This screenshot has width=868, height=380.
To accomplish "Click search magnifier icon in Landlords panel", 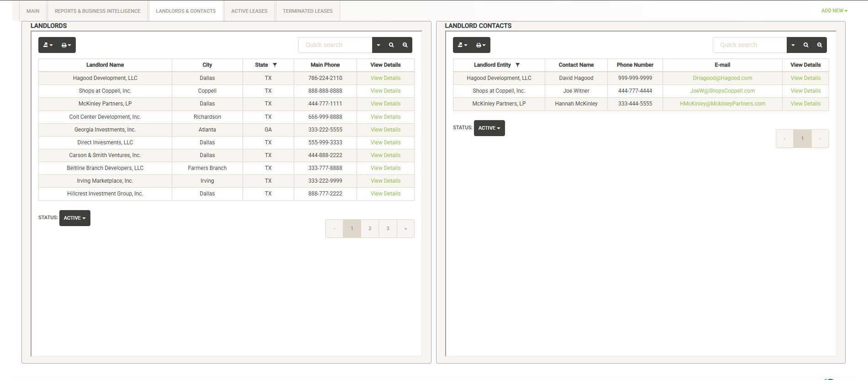I will pos(391,45).
